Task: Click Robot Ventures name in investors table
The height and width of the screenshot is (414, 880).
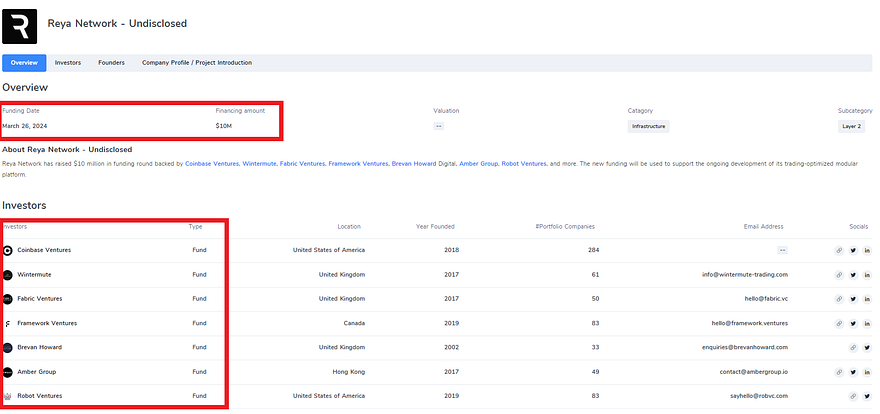Action: [x=40, y=396]
